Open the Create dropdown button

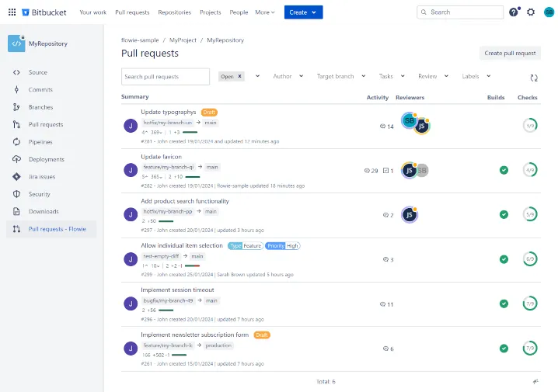[x=303, y=12]
